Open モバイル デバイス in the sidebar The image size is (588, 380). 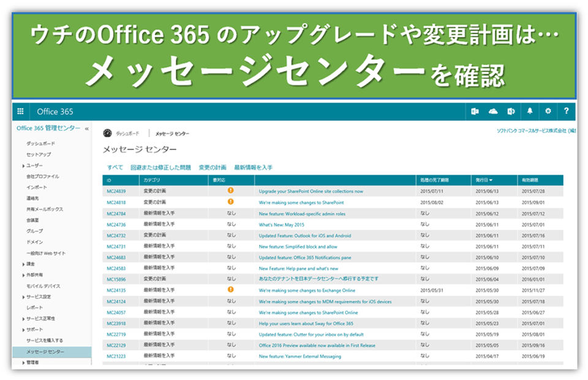click(x=43, y=286)
